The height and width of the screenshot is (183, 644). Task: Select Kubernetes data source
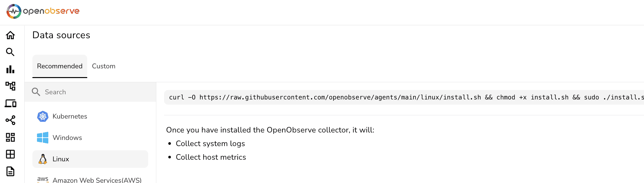click(x=70, y=116)
